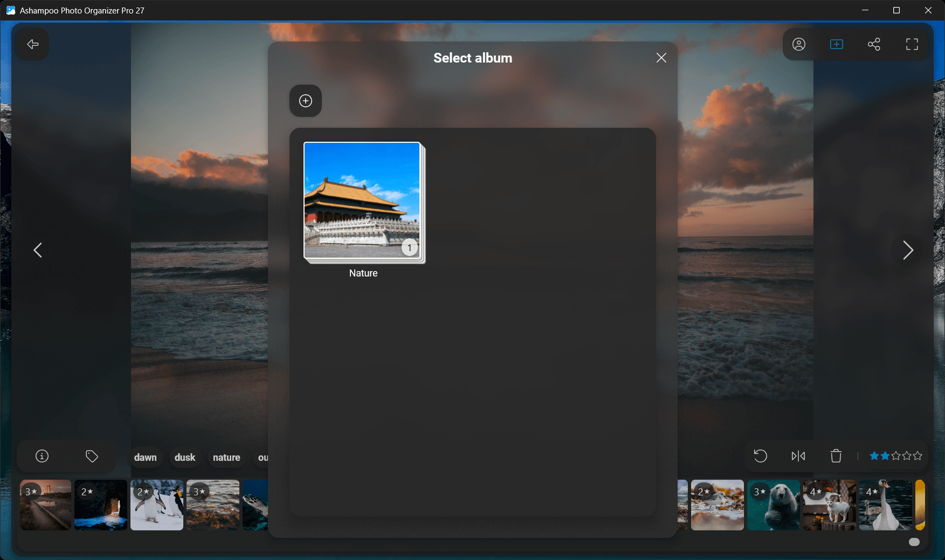The image size is (945, 560).
Task: Open the bridge road thumbnail rated 3 stars
Action: [46, 505]
